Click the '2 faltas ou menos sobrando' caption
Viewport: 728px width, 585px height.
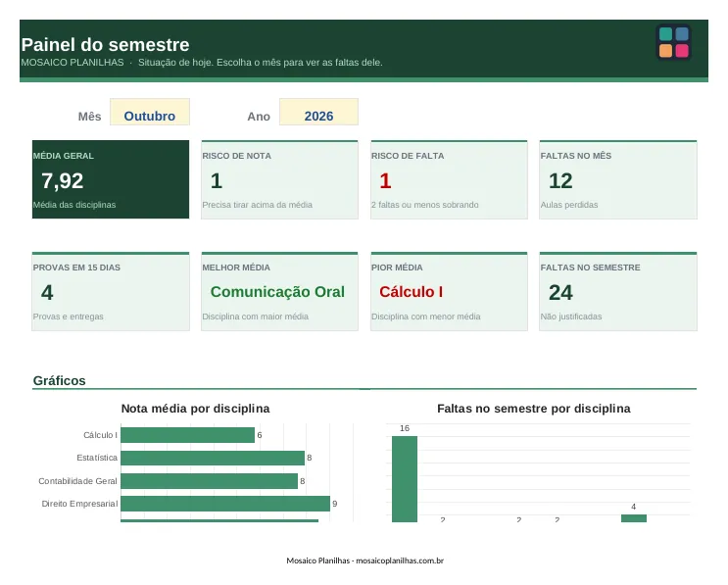click(425, 205)
